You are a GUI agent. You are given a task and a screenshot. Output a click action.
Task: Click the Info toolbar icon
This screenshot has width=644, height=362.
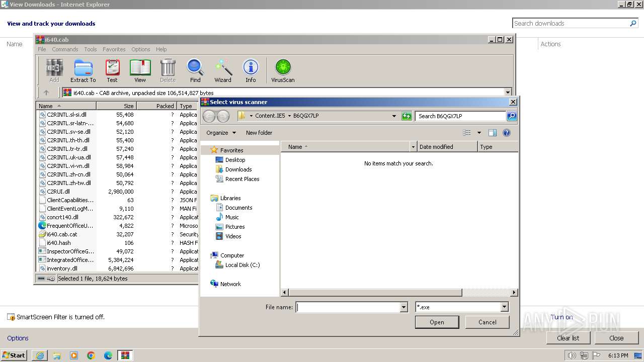tap(251, 70)
